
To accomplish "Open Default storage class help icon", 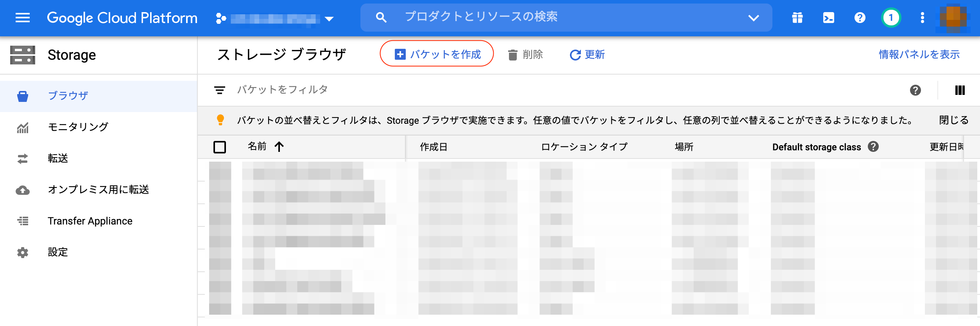I will [x=873, y=146].
